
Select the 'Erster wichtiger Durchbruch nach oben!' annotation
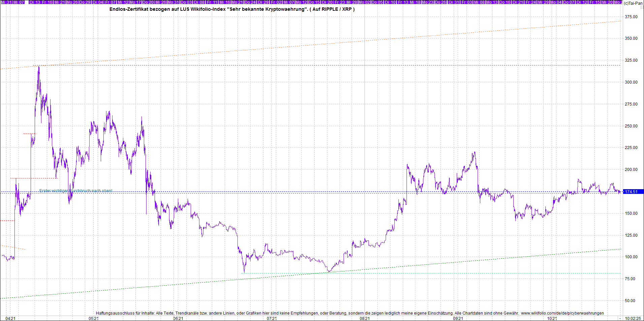click(76, 191)
